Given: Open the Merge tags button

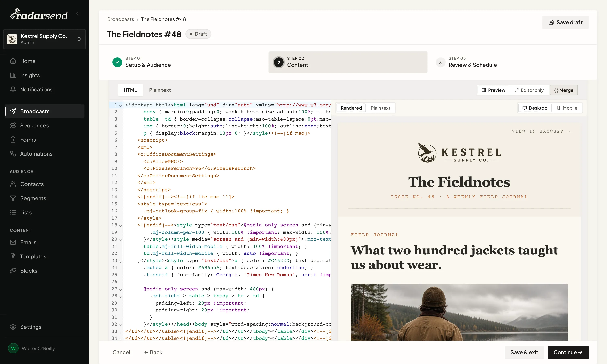Looking at the screenshot, I should (563, 90).
